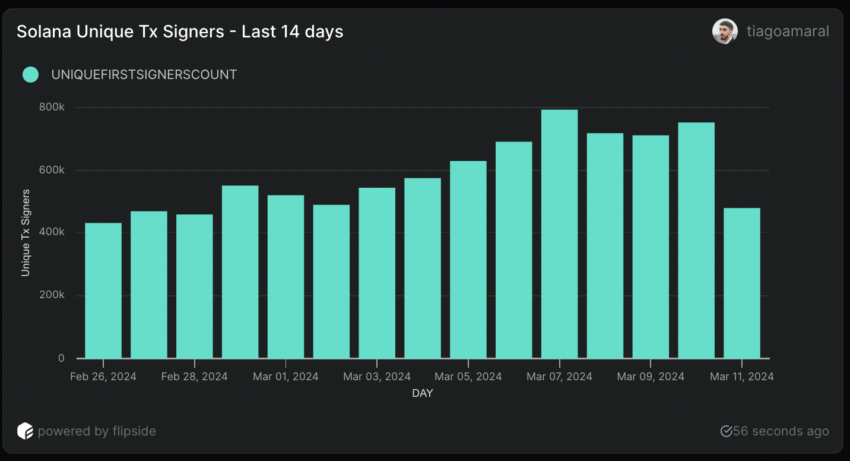Click the refresh checkmark clock icon

coord(727,431)
